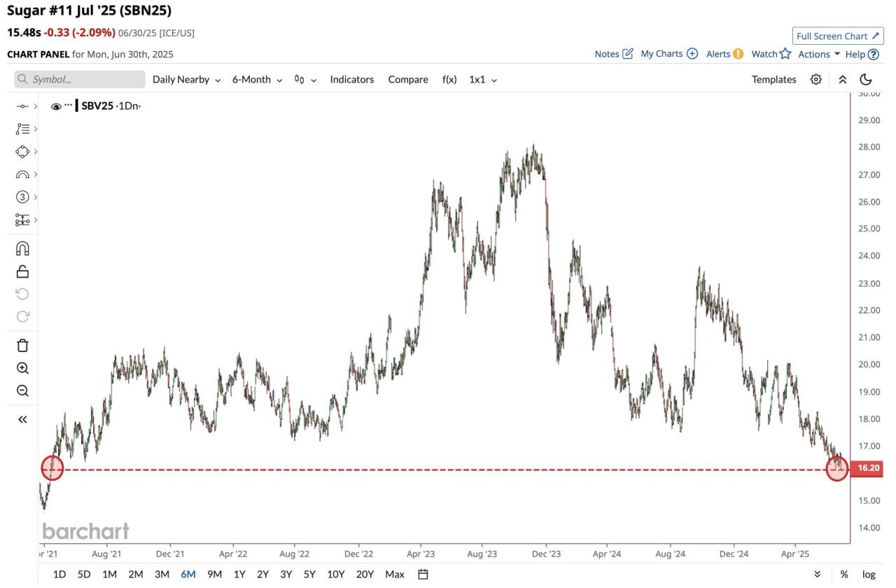Zoom in with the plus magnifier

(22, 368)
